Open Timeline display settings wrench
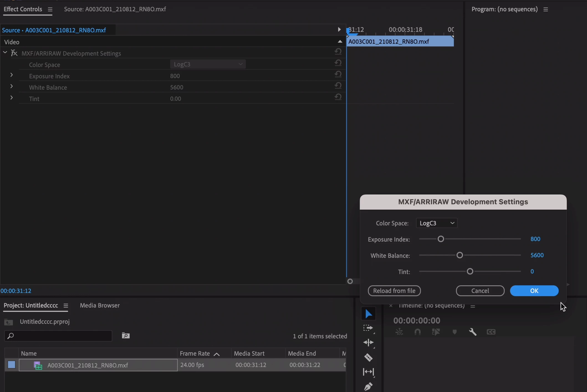587x392 pixels. coord(473,332)
